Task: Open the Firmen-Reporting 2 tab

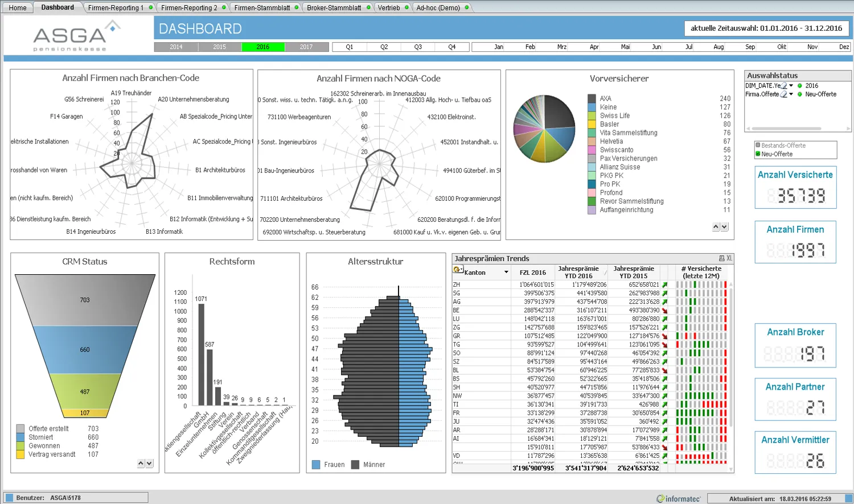Action: click(193, 7)
